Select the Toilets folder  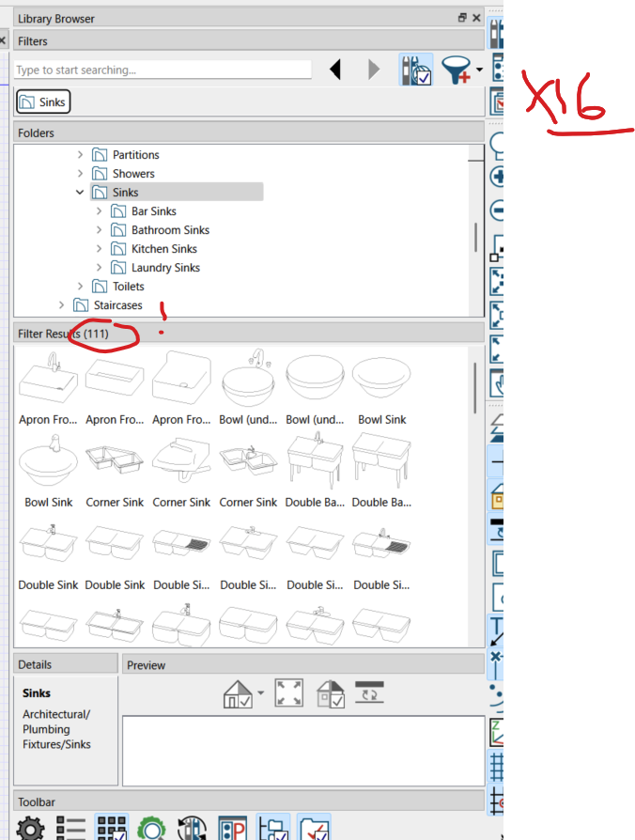117,286
